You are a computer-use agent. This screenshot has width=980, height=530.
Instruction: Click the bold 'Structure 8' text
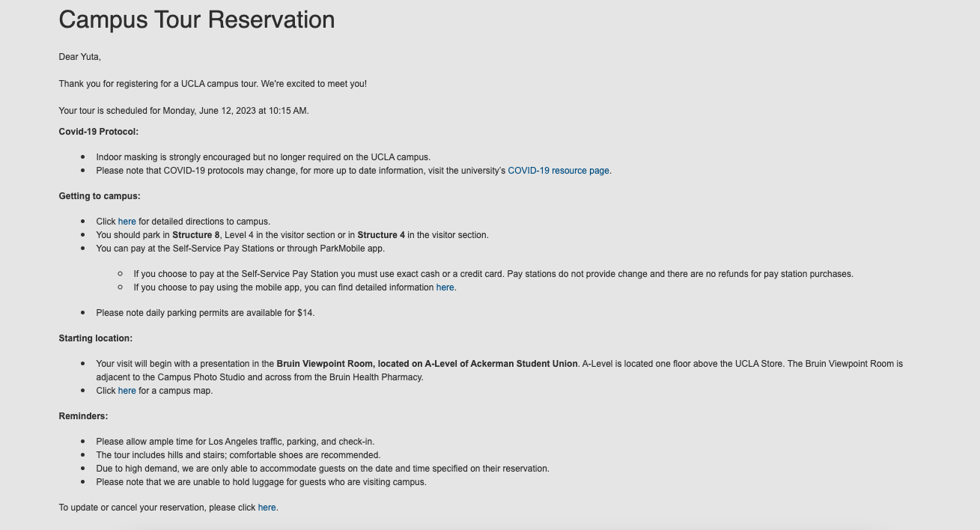click(196, 235)
